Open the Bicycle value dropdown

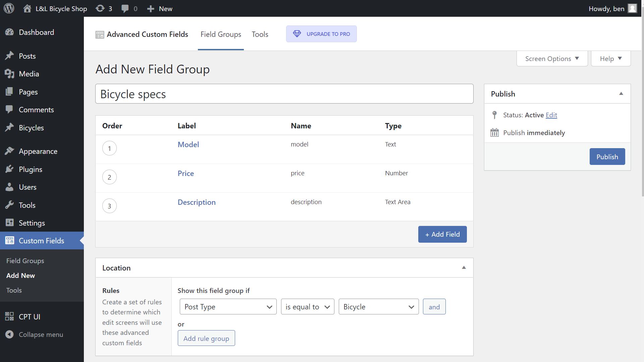coord(378,307)
